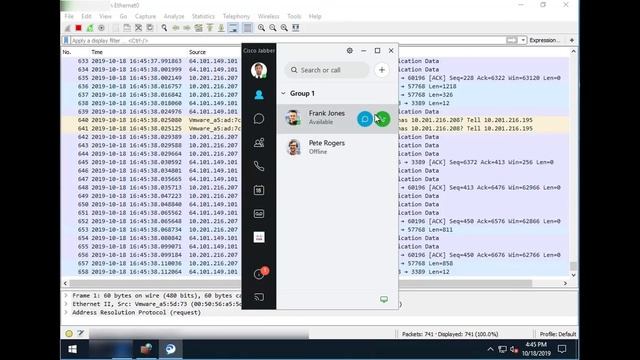Select the Contacts tab in Jabber sidebar
Screen dimensions: 640x360
pos(259,95)
